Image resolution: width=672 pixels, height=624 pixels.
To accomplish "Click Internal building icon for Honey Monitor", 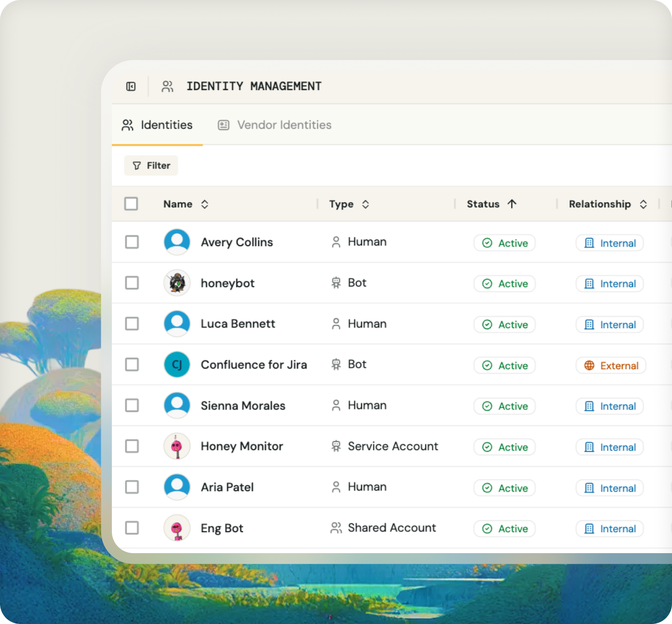I will pos(589,447).
